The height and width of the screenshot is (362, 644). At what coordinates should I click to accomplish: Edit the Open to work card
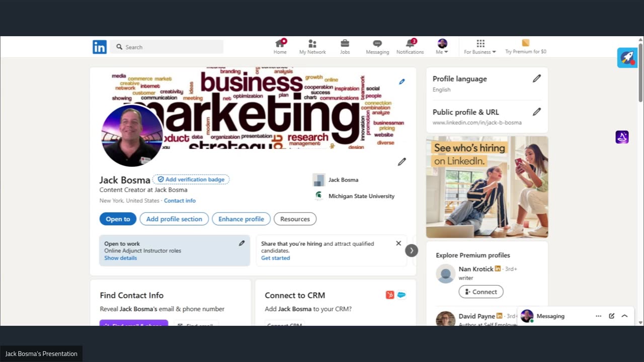[242, 243]
